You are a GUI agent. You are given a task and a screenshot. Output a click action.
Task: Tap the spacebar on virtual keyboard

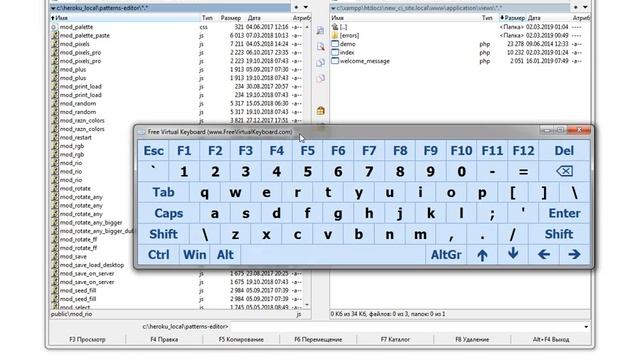click(x=333, y=255)
